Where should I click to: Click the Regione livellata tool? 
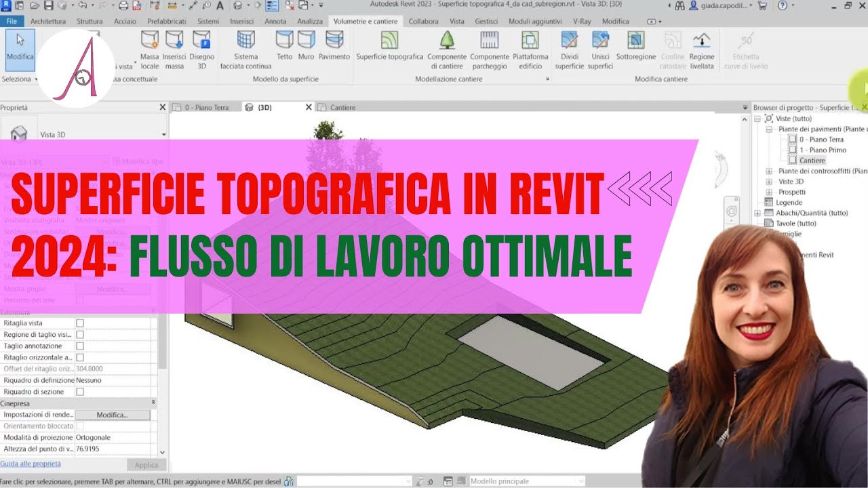(702, 50)
